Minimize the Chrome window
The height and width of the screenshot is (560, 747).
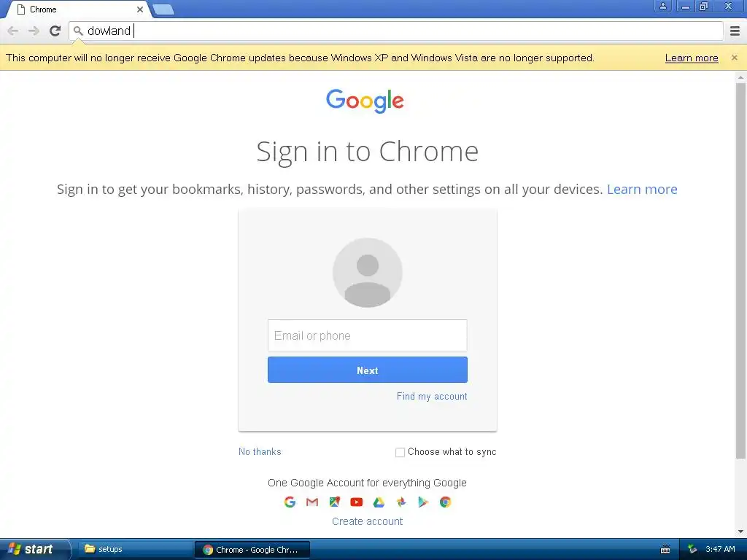[x=686, y=6]
